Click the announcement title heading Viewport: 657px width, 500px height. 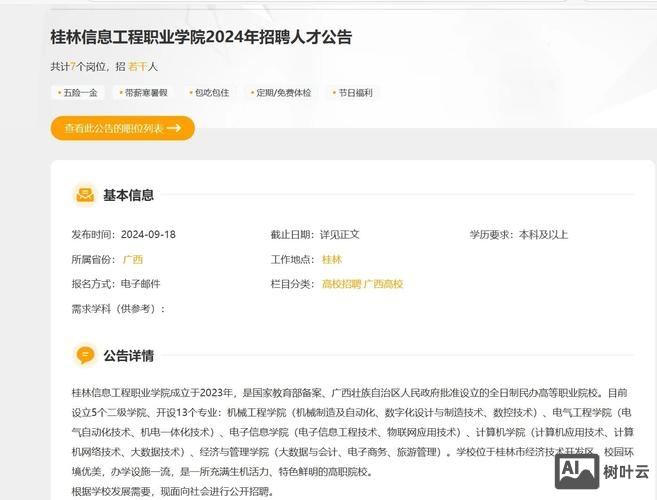(201, 37)
